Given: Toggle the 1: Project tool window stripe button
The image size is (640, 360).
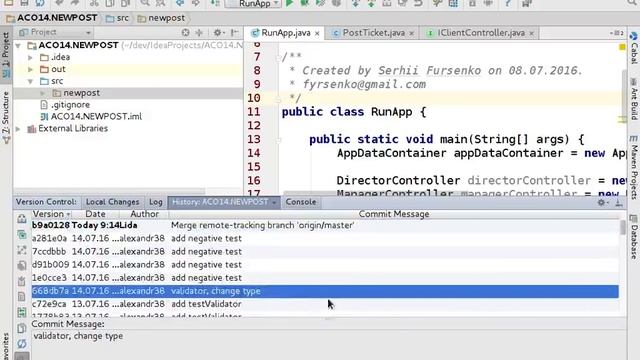Looking at the screenshot, I should click(6, 54).
